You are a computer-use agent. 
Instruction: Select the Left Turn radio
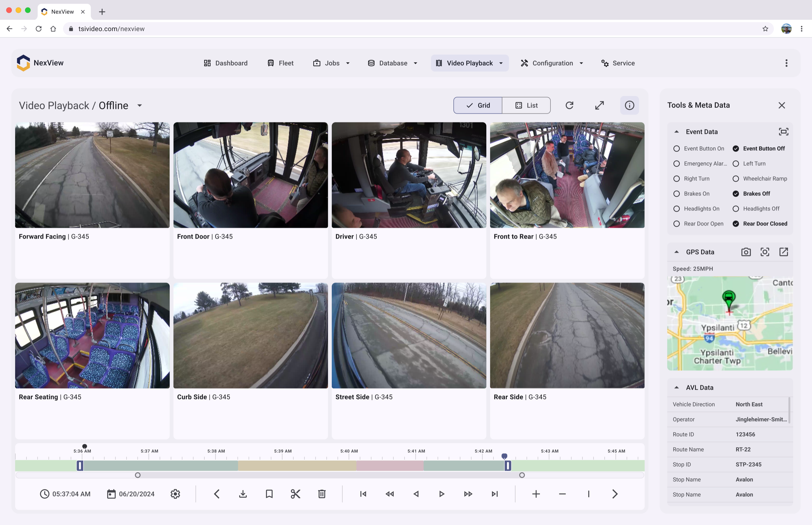736,163
